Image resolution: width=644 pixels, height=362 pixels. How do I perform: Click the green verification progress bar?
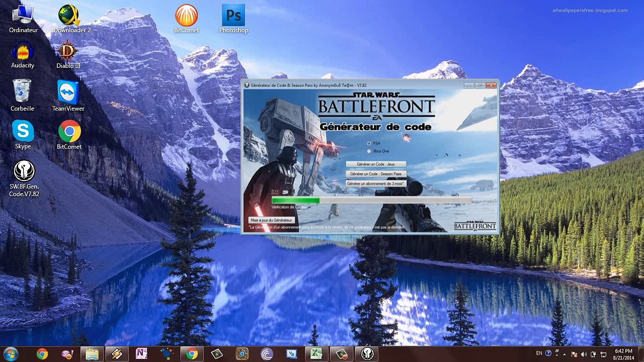click(x=372, y=201)
